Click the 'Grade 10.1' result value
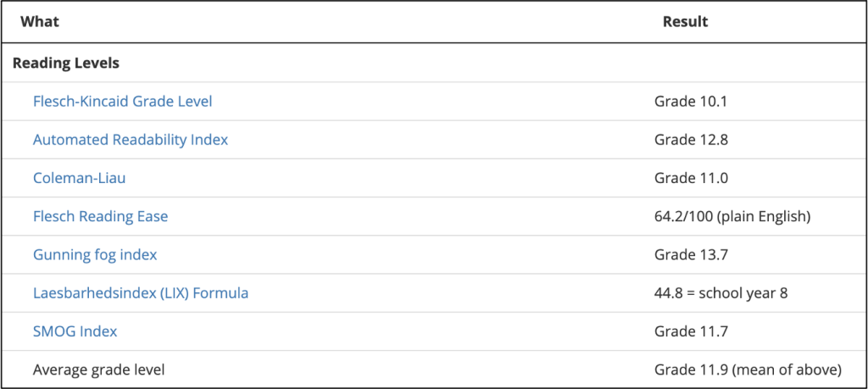The width and height of the screenshot is (868, 389). (691, 102)
